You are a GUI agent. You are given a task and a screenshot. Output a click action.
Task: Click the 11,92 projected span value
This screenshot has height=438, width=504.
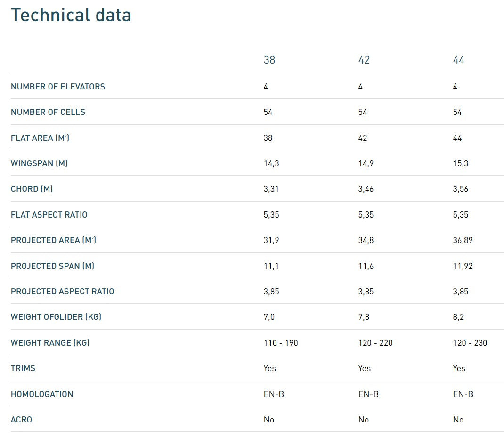(x=463, y=266)
